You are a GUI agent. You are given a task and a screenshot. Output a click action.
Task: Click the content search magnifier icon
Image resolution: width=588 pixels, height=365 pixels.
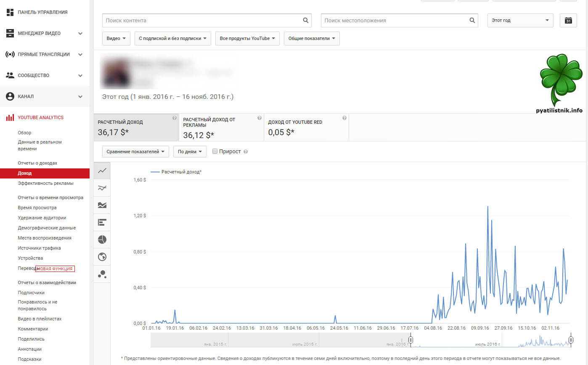(306, 20)
